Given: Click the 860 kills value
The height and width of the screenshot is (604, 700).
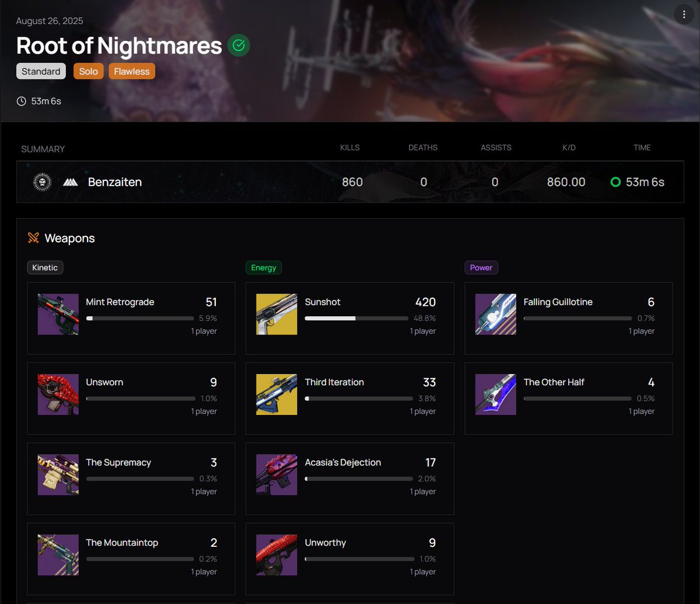Looking at the screenshot, I should [352, 182].
